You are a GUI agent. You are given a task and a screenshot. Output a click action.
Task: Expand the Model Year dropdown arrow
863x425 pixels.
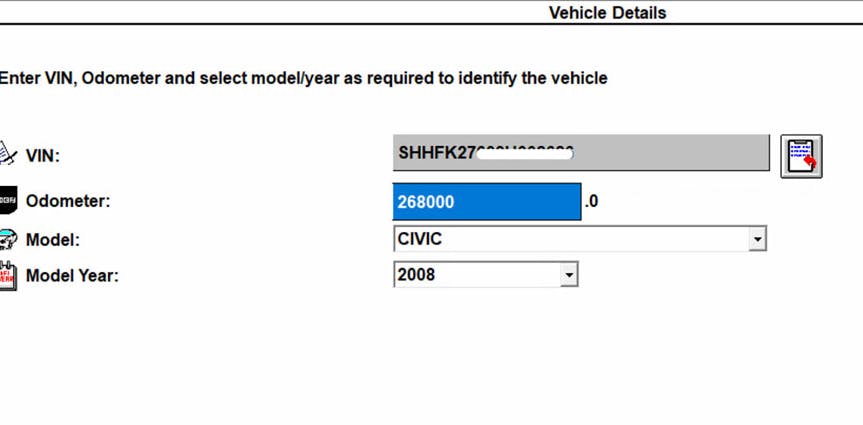pos(569,274)
